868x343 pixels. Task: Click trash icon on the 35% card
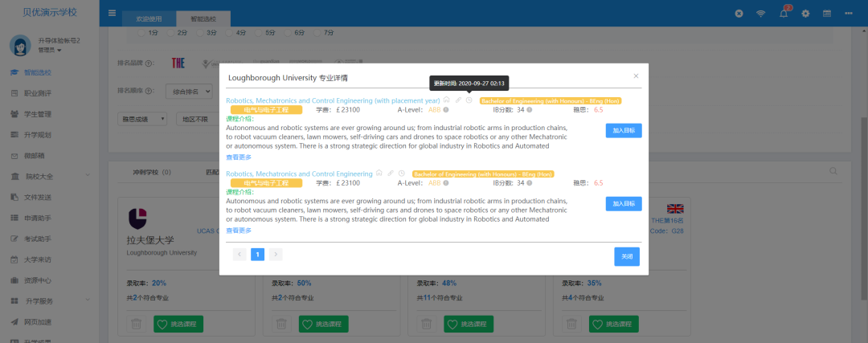[x=571, y=325]
